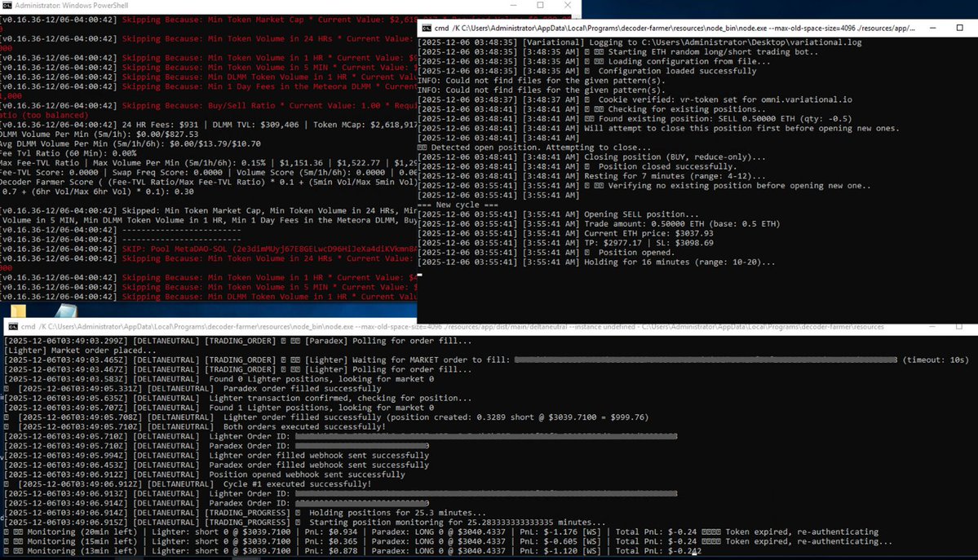Click '24 HR Fees: $931' line in PowerShell
The height and width of the screenshot is (560, 978).
click(x=208, y=125)
